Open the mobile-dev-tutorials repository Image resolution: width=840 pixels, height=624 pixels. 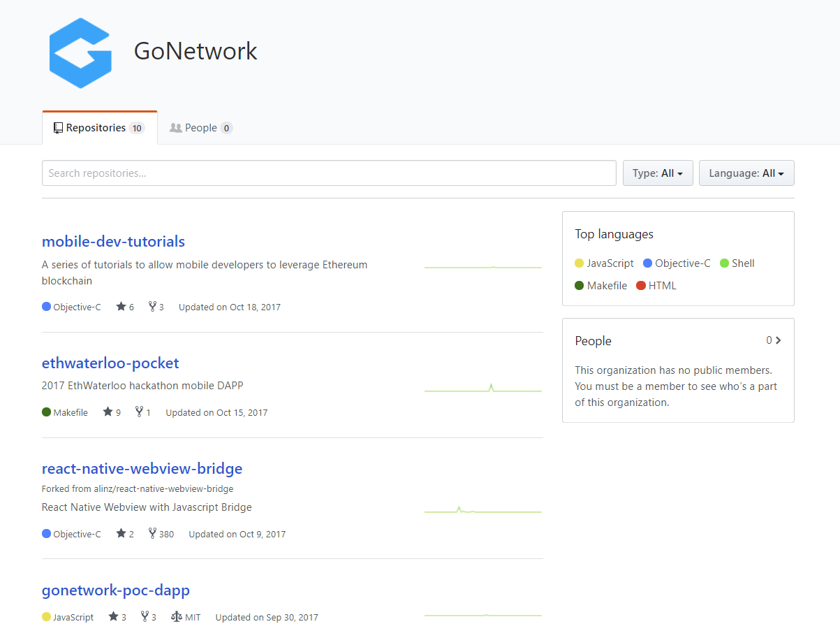click(113, 242)
